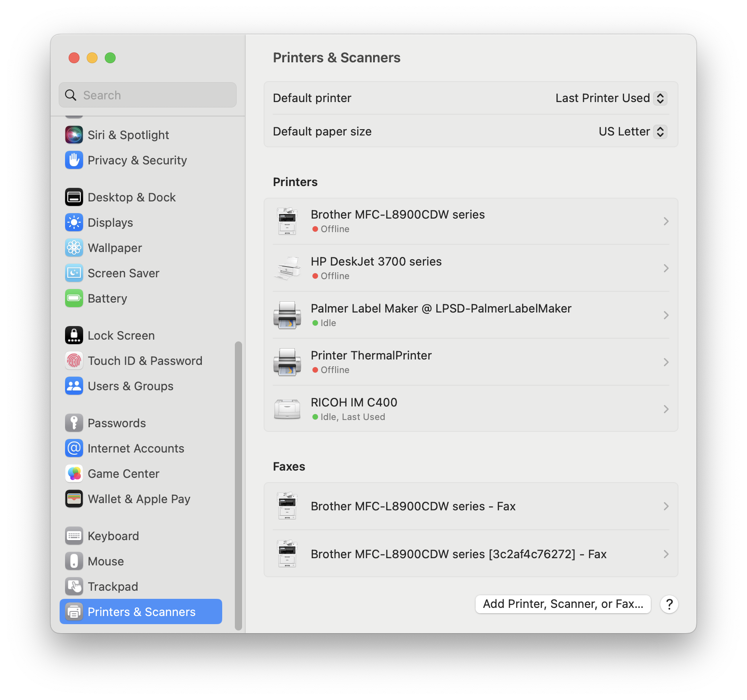Click the Wallet & Apple Pay icon
This screenshot has width=747, height=700.
click(74, 499)
